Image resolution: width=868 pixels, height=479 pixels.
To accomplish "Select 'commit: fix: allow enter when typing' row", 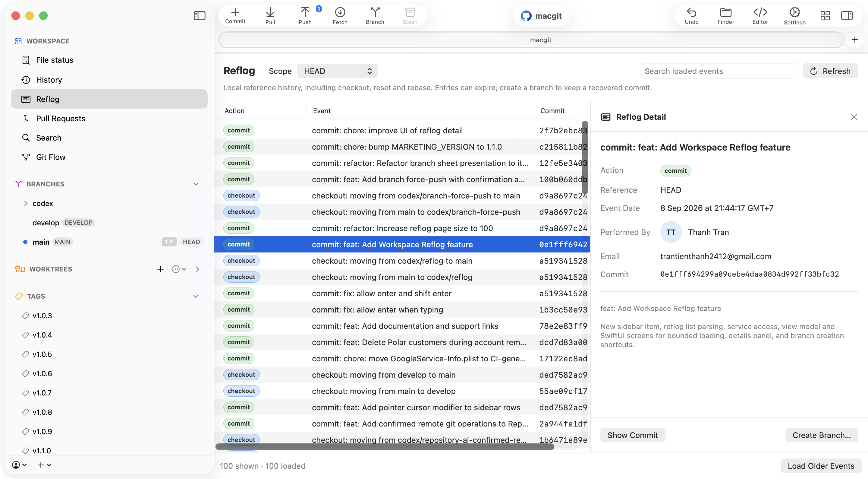I will click(402, 310).
